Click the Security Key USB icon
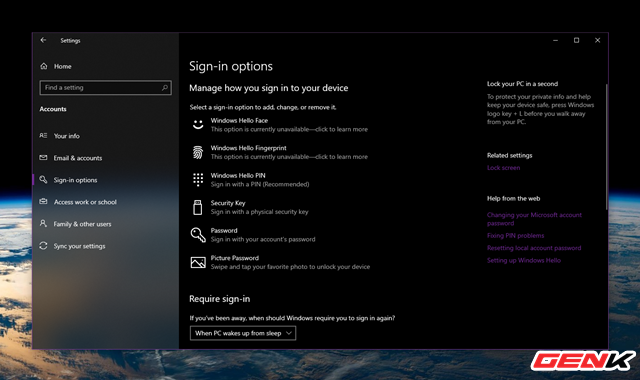640x380 pixels. pyautogui.click(x=198, y=207)
